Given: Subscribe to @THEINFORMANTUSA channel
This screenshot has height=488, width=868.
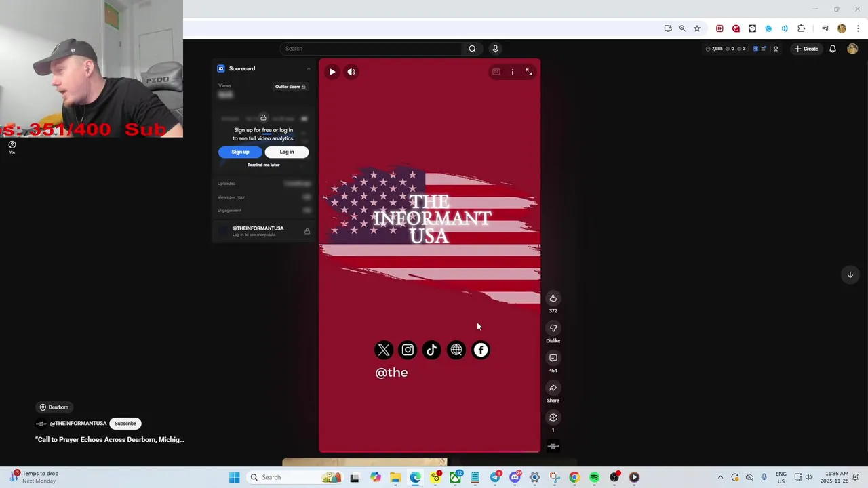Looking at the screenshot, I should click(125, 424).
